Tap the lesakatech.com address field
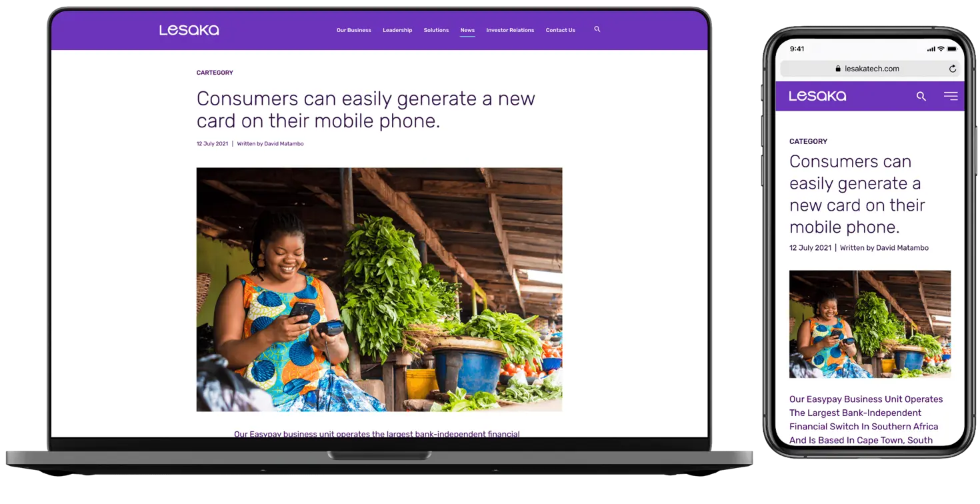Image resolution: width=980 pixels, height=504 pixels. point(869,69)
